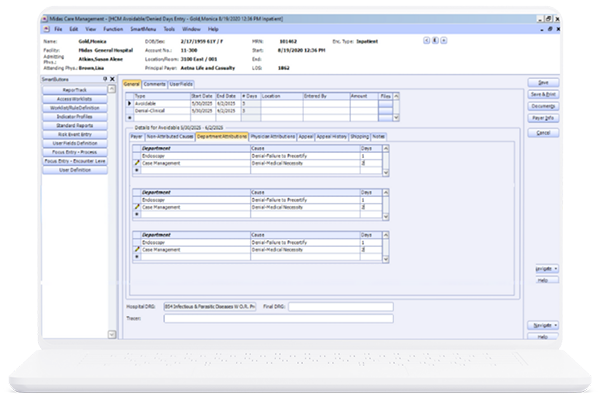Click the Files cell in the Avoidable row
Image resolution: width=600 pixels, height=406 pixels.
click(x=385, y=103)
